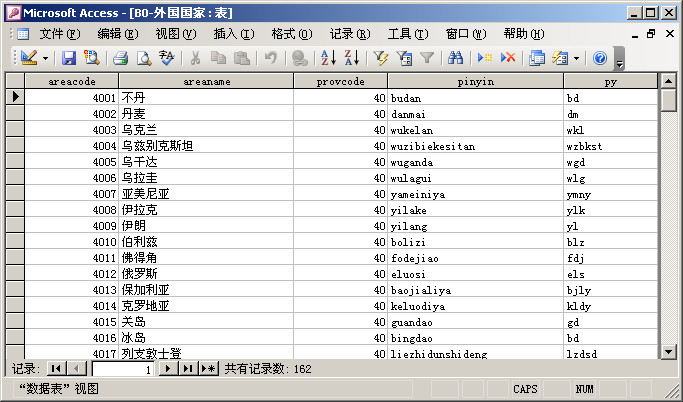
Task: Click the Copy icon
Action: coord(219,57)
